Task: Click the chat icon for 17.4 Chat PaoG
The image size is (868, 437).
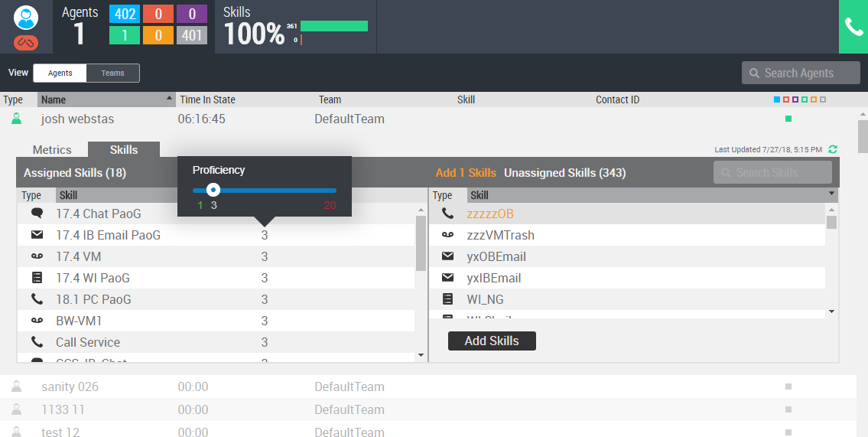Action: tap(37, 214)
